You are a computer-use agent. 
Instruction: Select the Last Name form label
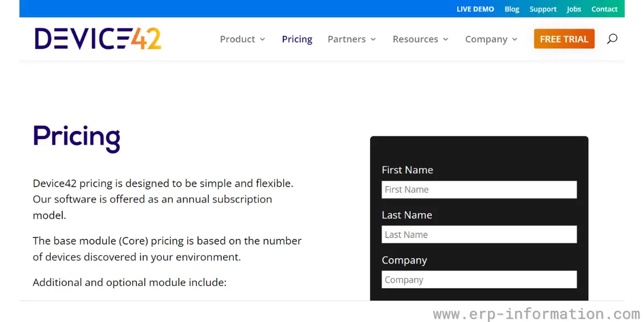[407, 215]
